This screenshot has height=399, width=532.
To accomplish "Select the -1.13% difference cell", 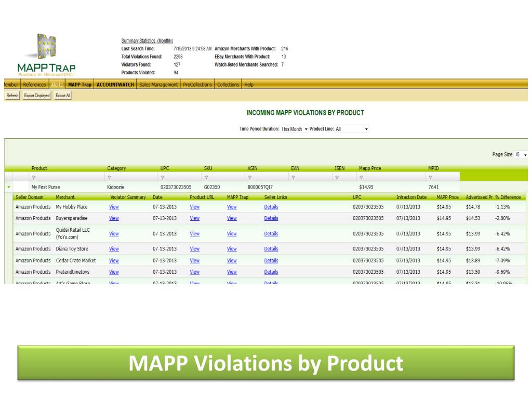I will (502, 207).
